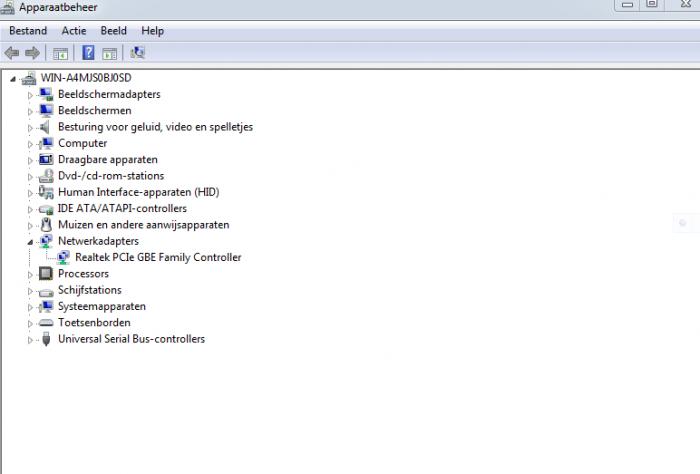Minimize the Apparaatbeheer window
This screenshot has width=700, height=474.
tap(627, 4)
